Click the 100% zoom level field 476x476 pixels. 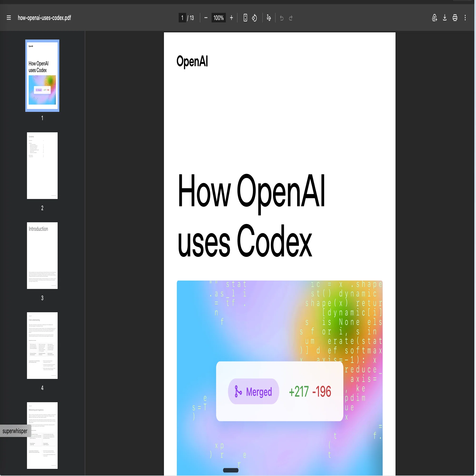(x=218, y=18)
